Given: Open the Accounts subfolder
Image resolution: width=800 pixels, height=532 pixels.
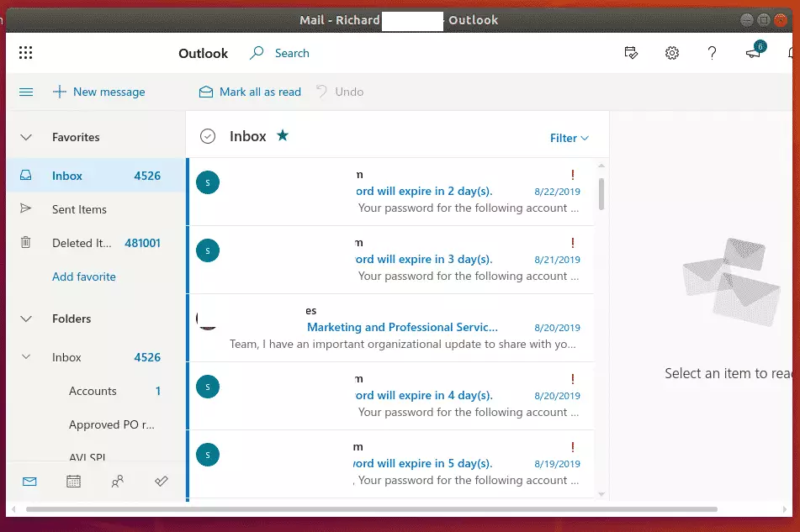Looking at the screenshot, I should click(97, 391).
